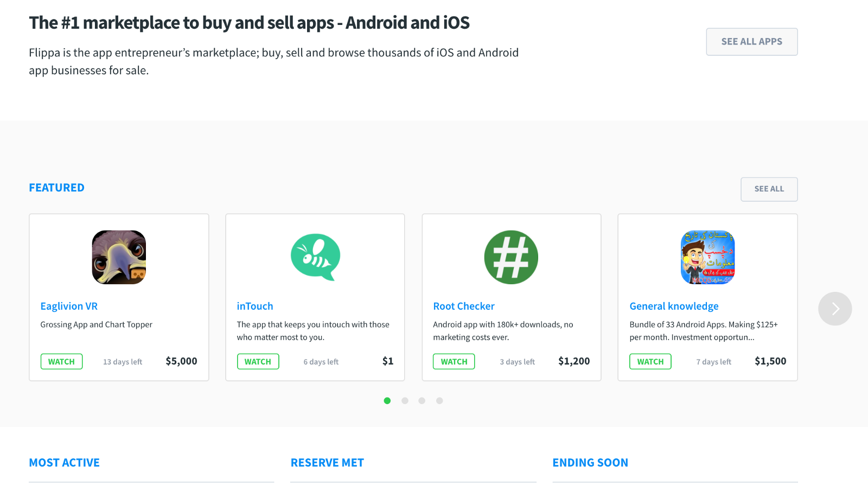
Task: Open the General knowledge title link
Action: pos(674,307)
